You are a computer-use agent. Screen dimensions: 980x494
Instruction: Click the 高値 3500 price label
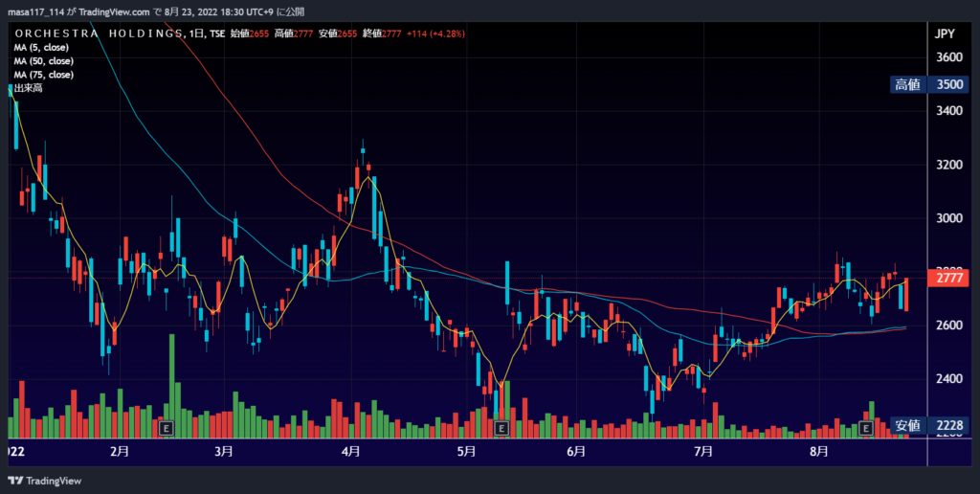tap(927, 85)
